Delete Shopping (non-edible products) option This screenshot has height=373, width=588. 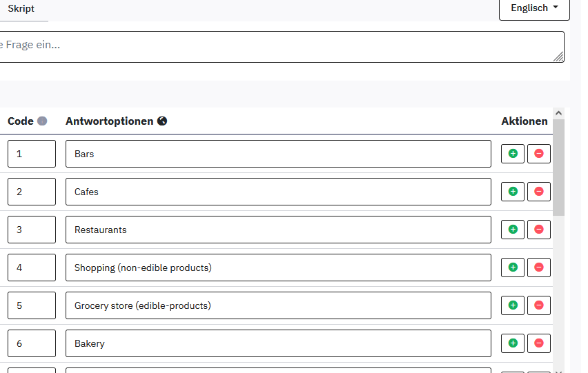coord(539,268)
